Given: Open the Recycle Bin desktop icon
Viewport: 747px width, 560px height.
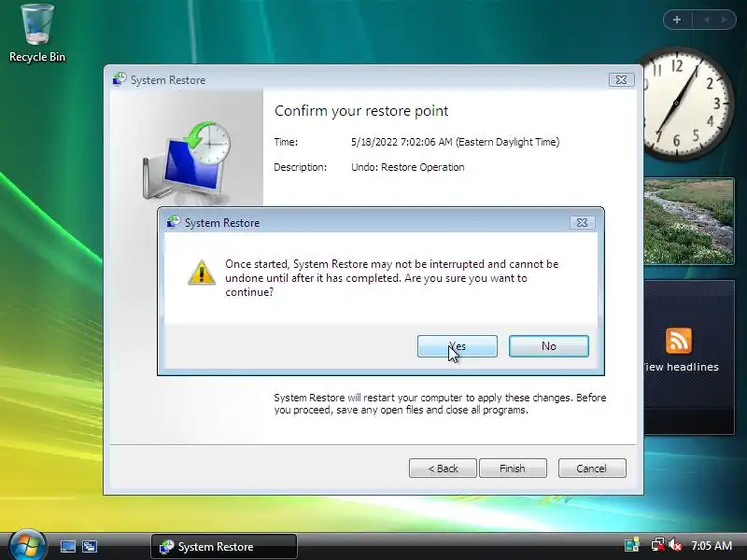Looking at the screenshot, I should click(x=37, y=34).
